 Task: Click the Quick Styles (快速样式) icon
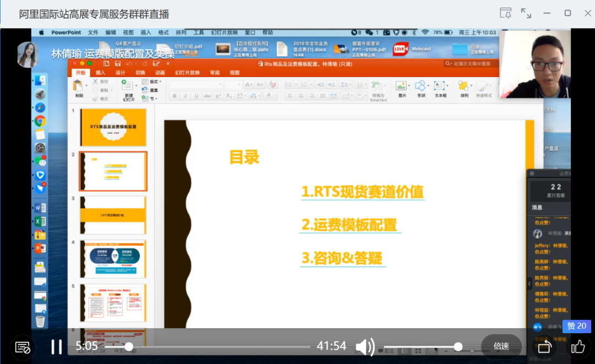[x=482, y=86]
